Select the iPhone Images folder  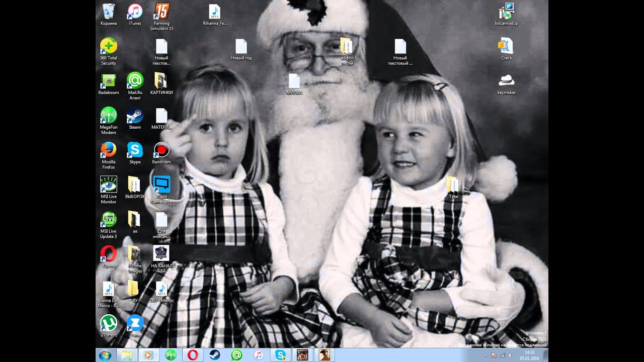pos(135,260)
